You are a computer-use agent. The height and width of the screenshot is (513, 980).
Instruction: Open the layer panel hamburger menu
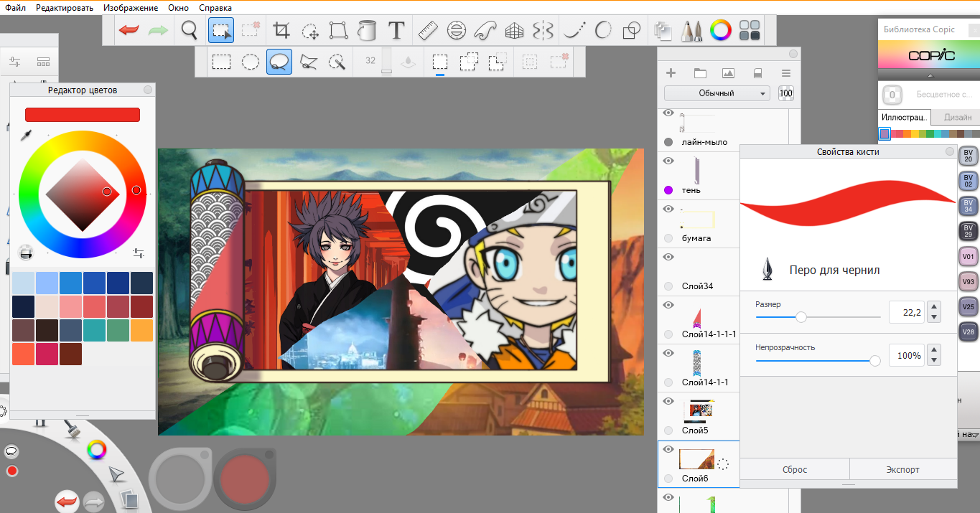786,73
